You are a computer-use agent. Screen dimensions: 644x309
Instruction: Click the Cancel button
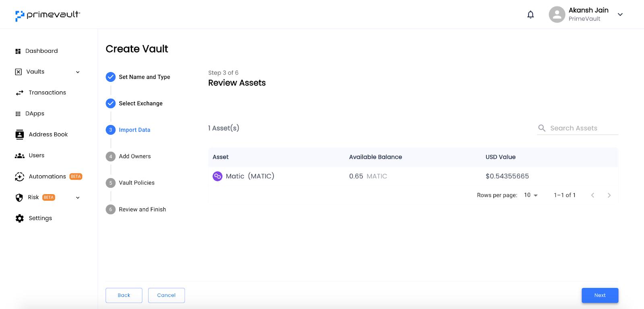[166, 295]
